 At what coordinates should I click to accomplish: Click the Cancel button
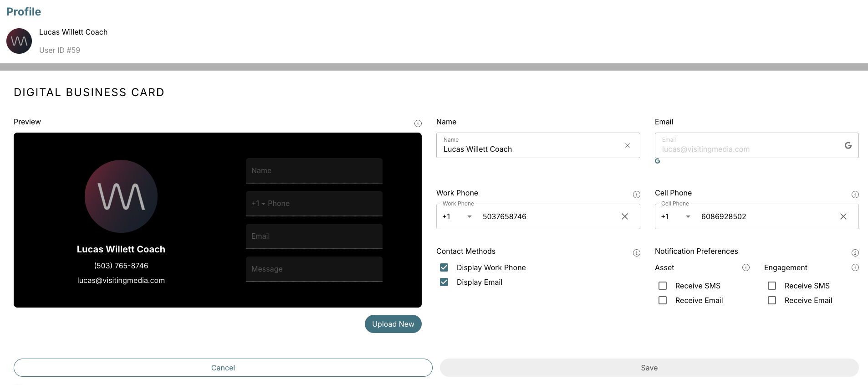223,368
